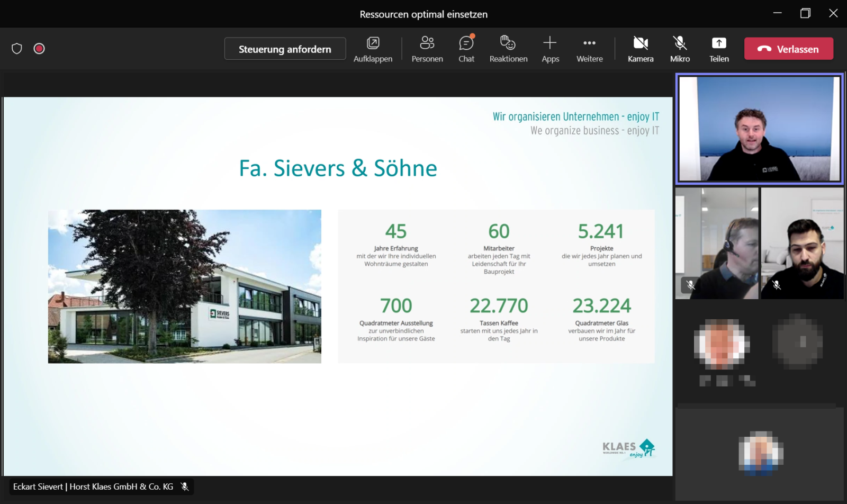847x504 pixels.
Task: Click the Eckart Sievert presenter name label
Action: (x=93, y=487)
